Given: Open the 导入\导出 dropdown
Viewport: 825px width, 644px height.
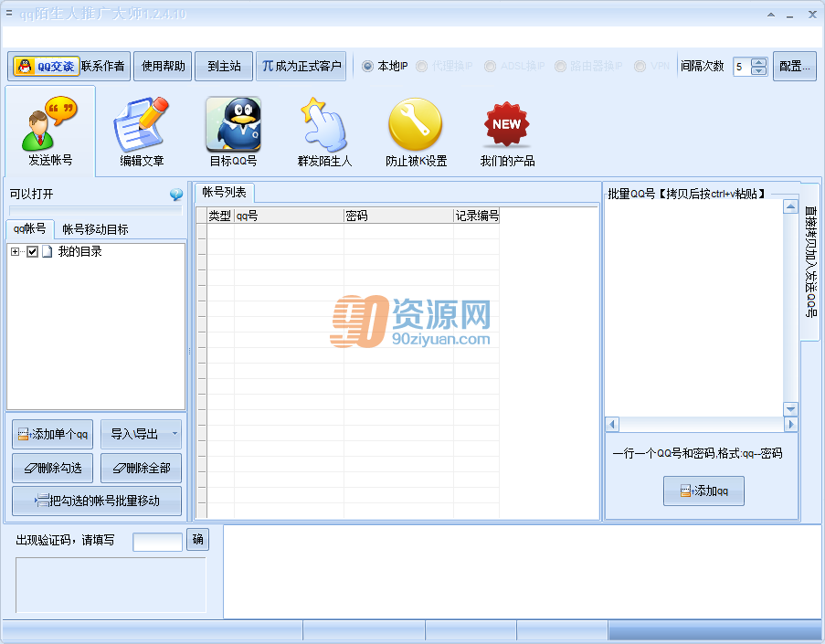Looking at the screenshot, I should pos(141,434).
